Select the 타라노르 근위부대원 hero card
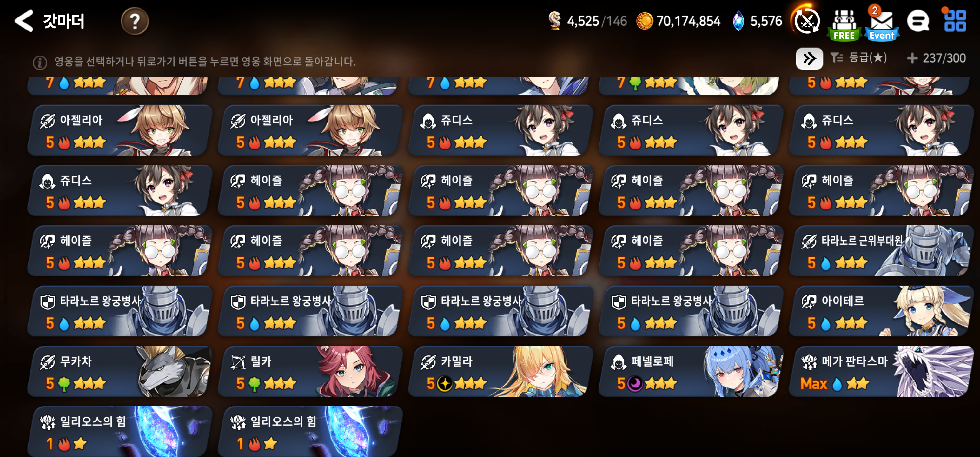Image resolution: width=980 pixels, height=457 pixels. coord(881,251)
